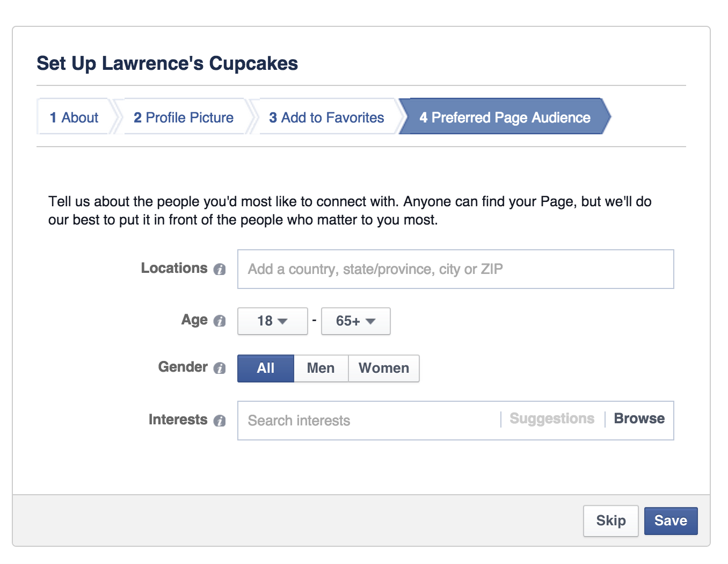Click the Skip button

(x=611, y=520)
